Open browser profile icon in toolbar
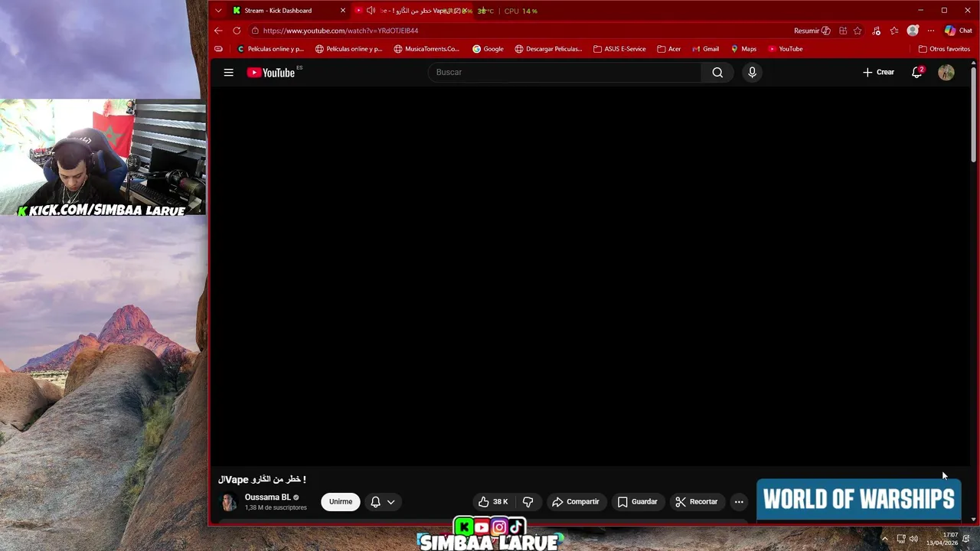980x551 pixels. pyautogui.click(x=913, y=31)
